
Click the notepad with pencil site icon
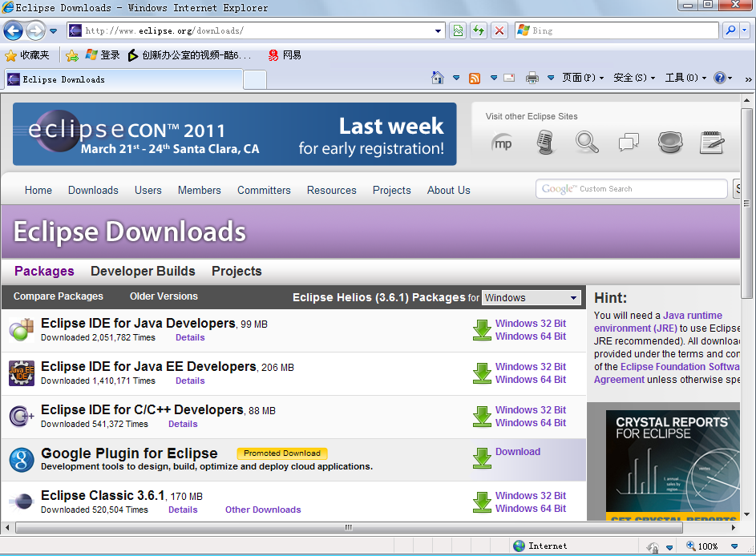point(712,143)
